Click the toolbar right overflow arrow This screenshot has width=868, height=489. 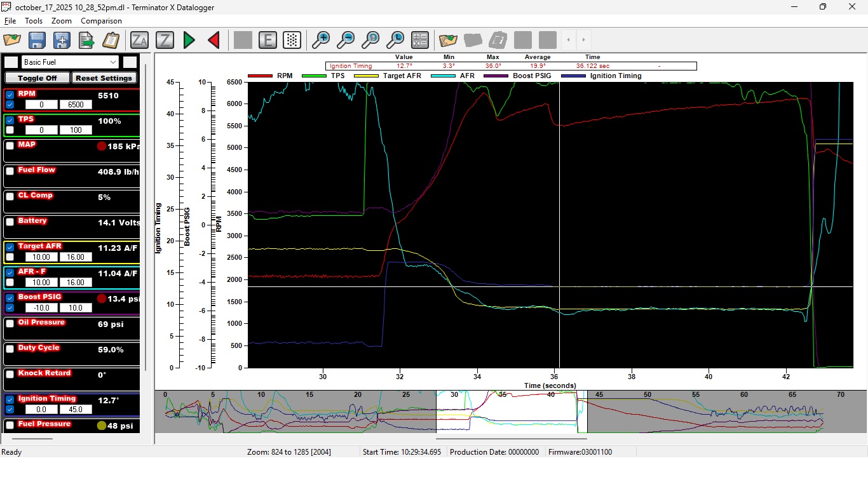pyautogui.click(x=583, y=40)
